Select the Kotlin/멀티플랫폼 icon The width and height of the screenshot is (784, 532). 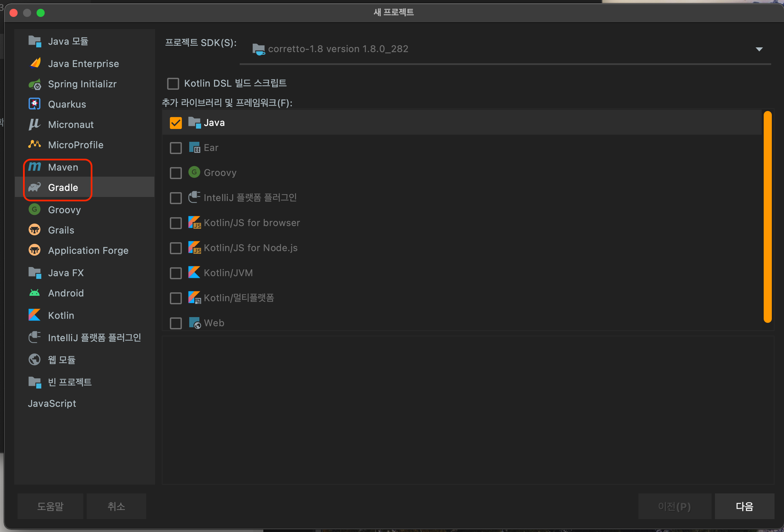[x=195, y=297]
